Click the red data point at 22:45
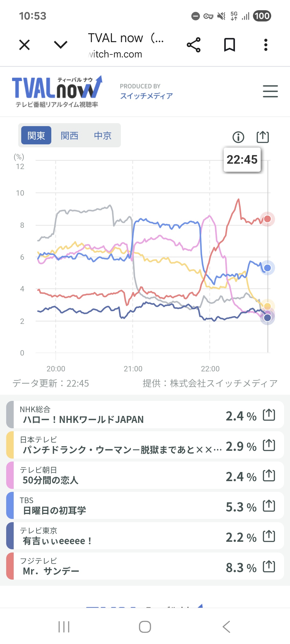 (x=267, y=219)
